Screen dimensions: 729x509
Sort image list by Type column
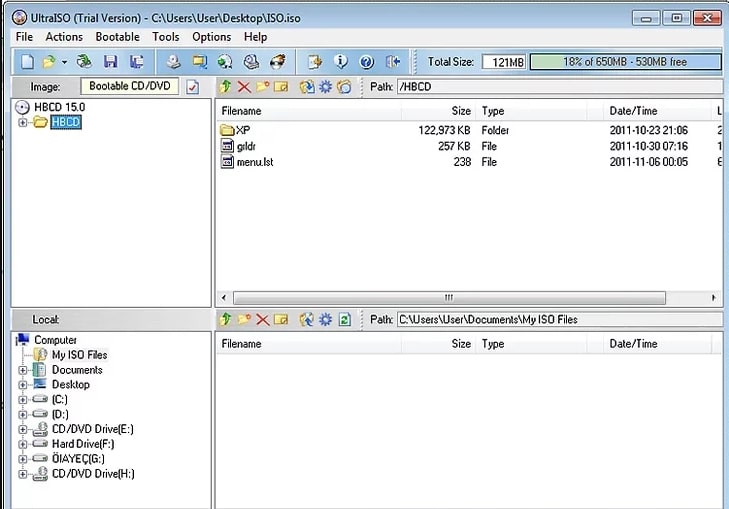[531, 111]
